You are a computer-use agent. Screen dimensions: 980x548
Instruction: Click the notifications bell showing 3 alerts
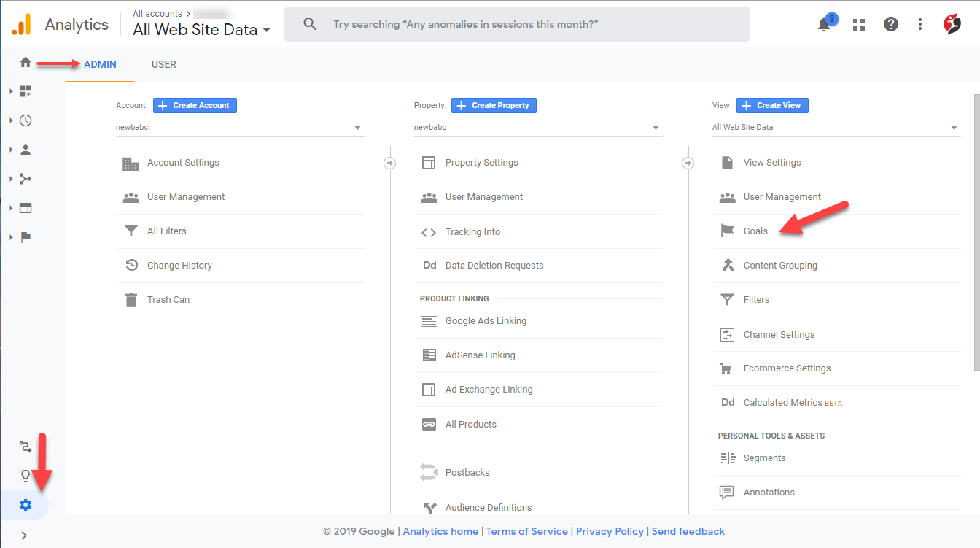(823, 24)
